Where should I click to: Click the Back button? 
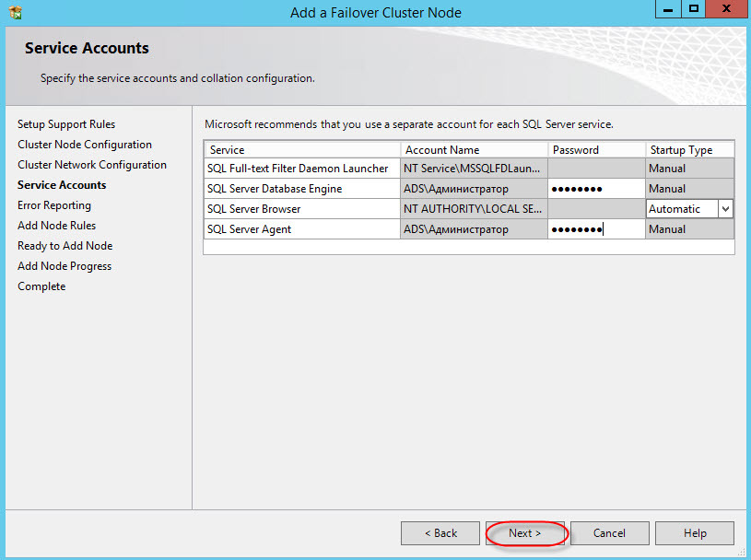[440, 533]
